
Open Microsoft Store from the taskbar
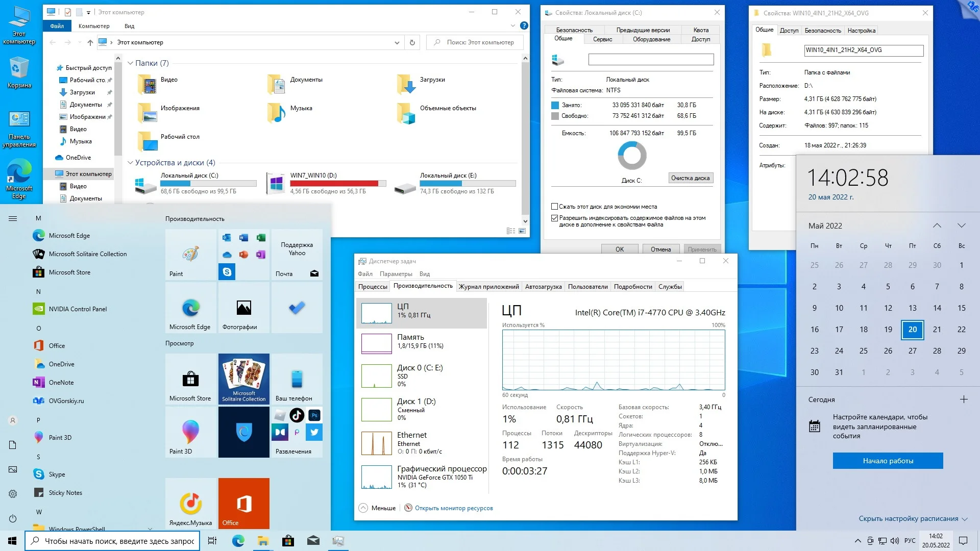pos(288,541)
